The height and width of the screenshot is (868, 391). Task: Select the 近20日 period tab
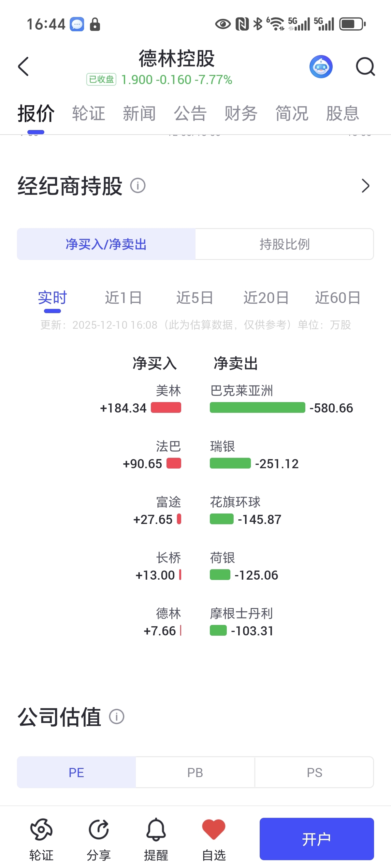[266, 298]
